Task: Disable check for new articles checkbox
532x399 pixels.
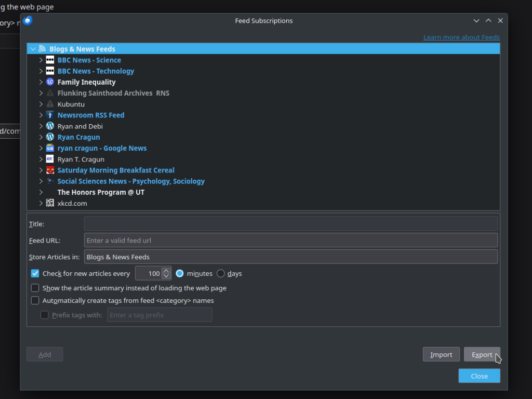Action: click(35, 273)
